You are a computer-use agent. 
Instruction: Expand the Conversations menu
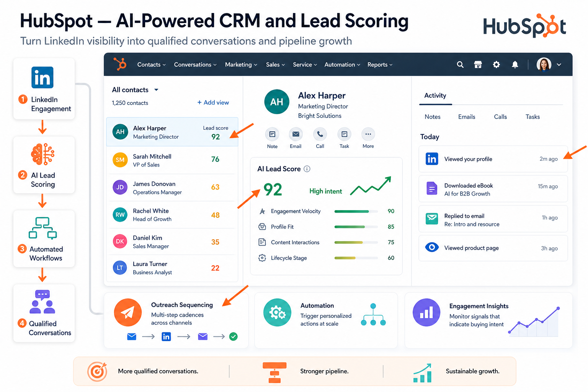[195, 65]
